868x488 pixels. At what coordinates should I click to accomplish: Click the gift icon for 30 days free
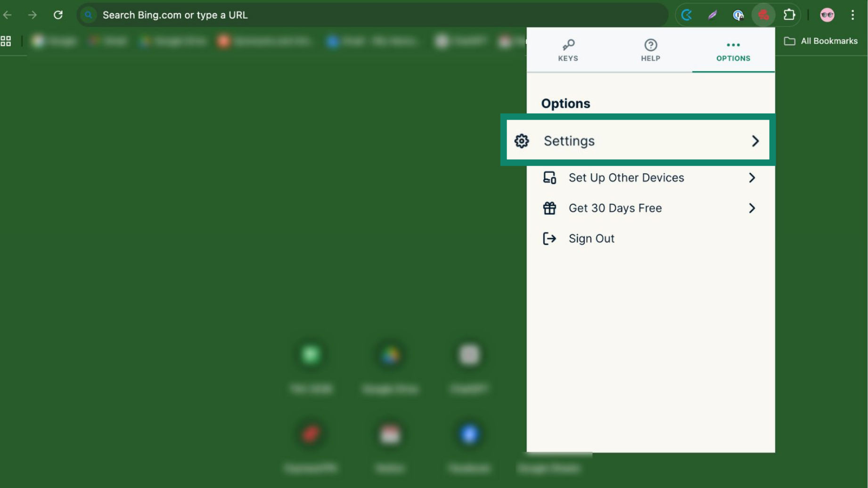click(549, 208)
